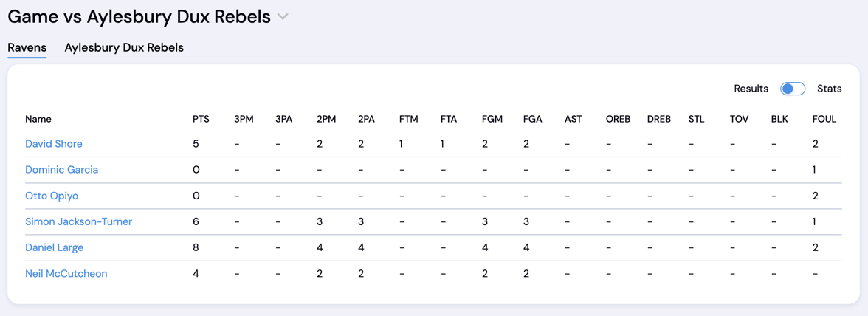This screenshot has height=316, width=868.
Task: Switch to the Aylesbury Dux Rebels tab
Action: click(x=124, y=47)
